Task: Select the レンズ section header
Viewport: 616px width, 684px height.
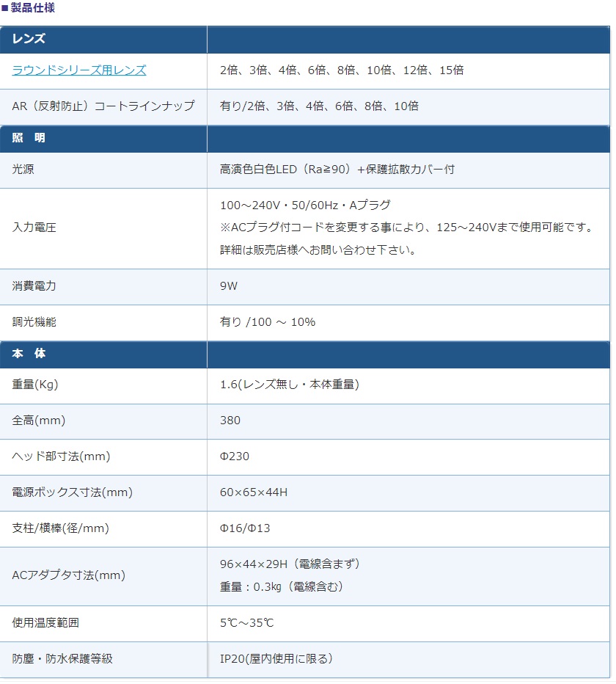Action: 29,39
